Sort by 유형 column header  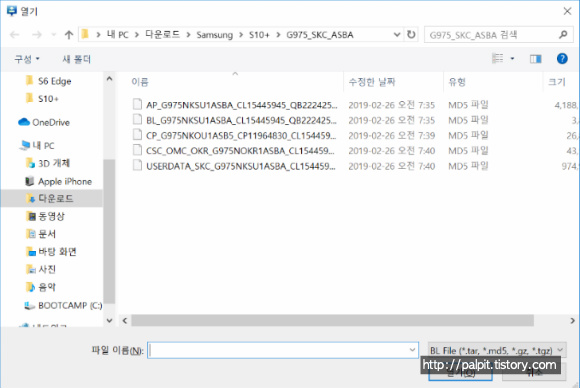click(x=457, y=82)
